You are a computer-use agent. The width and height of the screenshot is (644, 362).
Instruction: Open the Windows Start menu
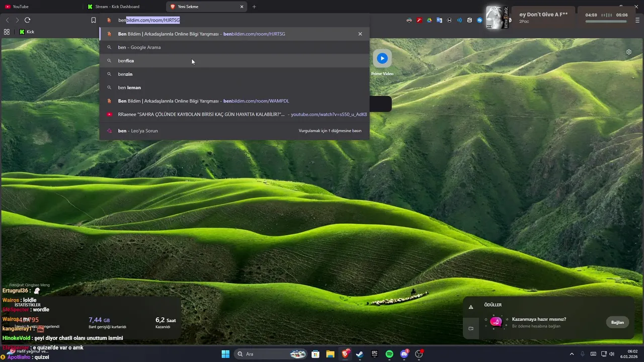(x=225, y=354)
